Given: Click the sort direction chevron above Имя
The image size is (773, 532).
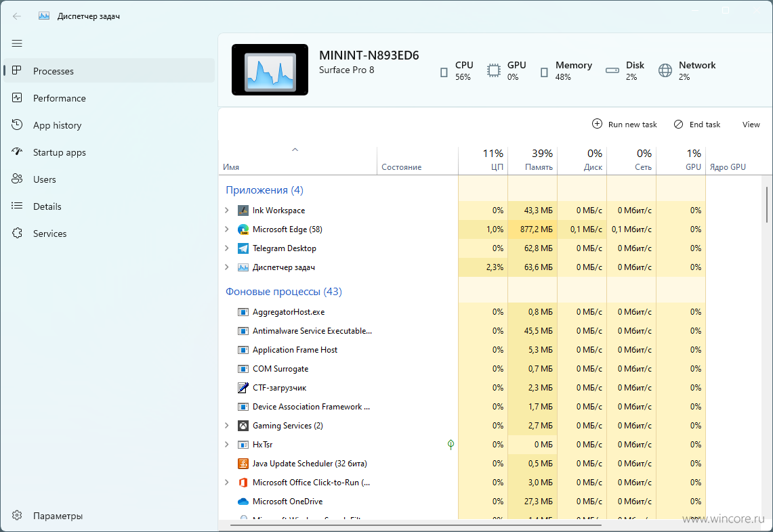Looking at the screenshot, I should click(295, 150).
